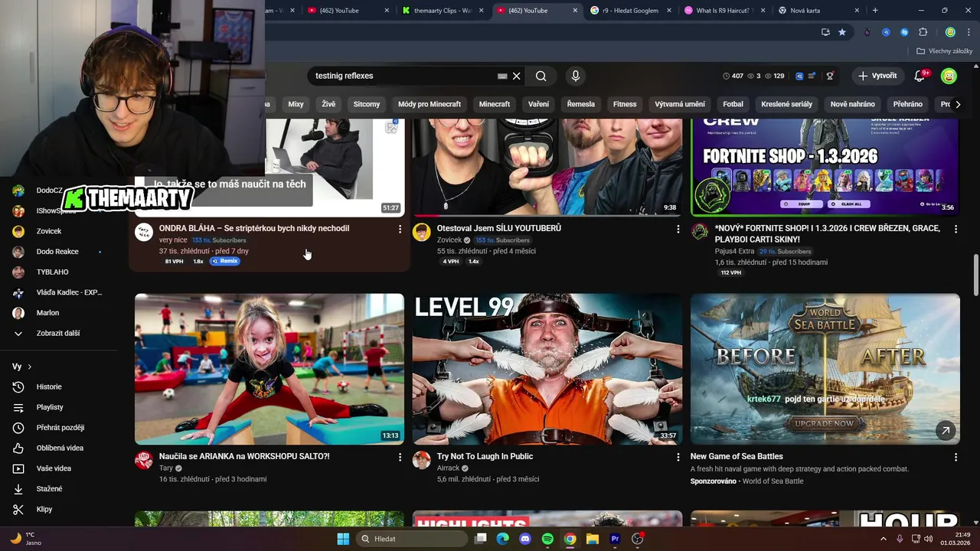Click the Vytvořit create button

[x=877, y=76]
